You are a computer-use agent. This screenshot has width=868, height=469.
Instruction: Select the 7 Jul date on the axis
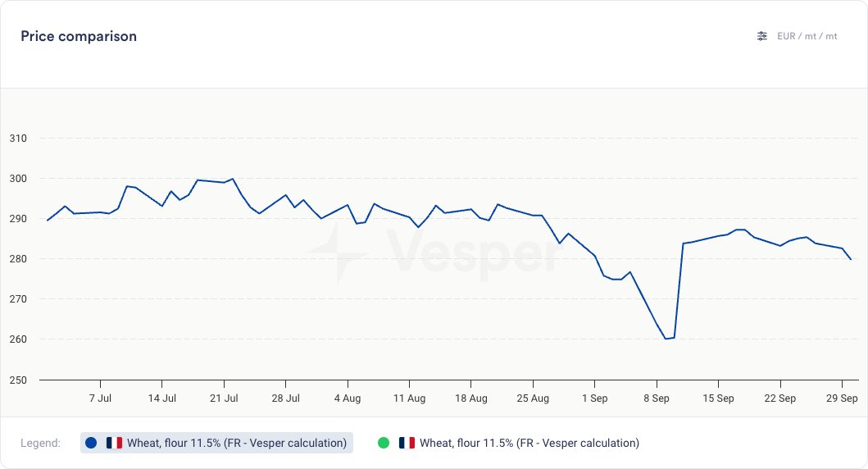[x=100, y=398]
